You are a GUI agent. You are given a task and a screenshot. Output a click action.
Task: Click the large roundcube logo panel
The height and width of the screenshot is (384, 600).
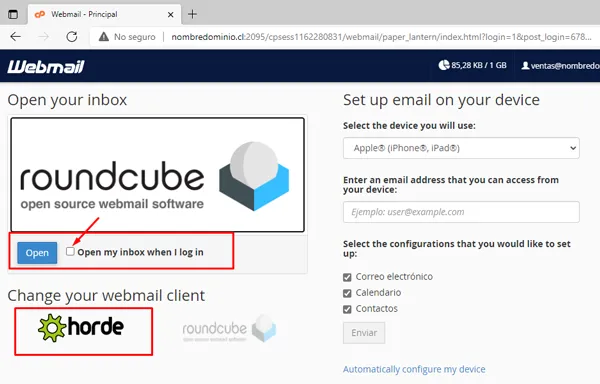[158, 175]
